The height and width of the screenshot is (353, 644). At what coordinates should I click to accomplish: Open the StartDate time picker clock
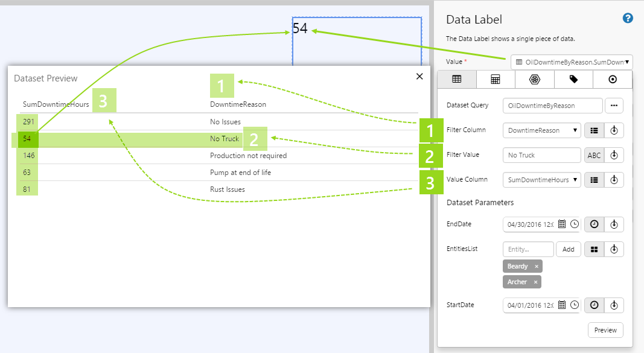tap(574, 305)
